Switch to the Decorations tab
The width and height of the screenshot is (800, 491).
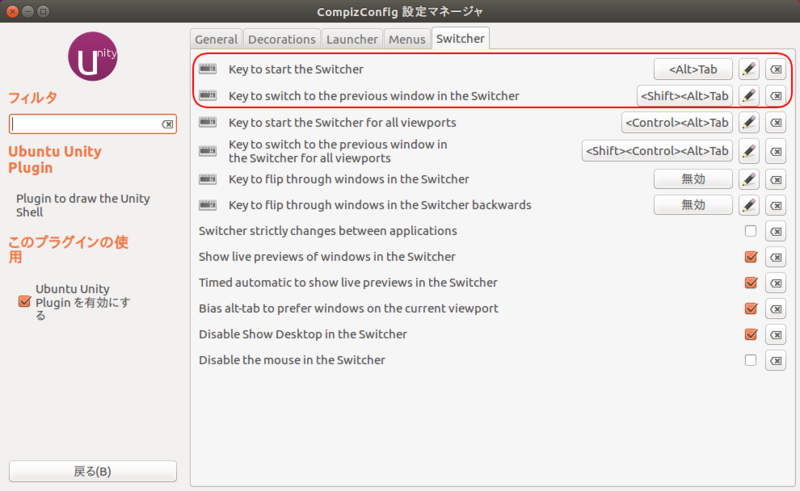coord(282,39)
